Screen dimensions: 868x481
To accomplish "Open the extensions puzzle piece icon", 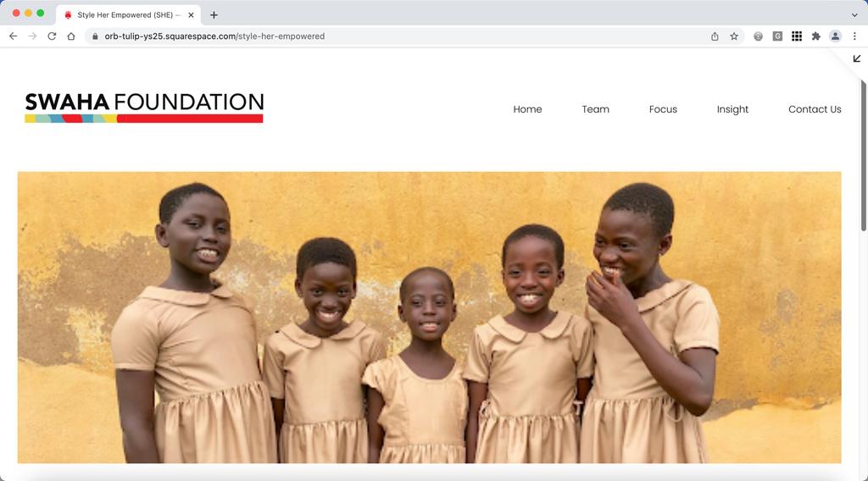I will point(816,36).
